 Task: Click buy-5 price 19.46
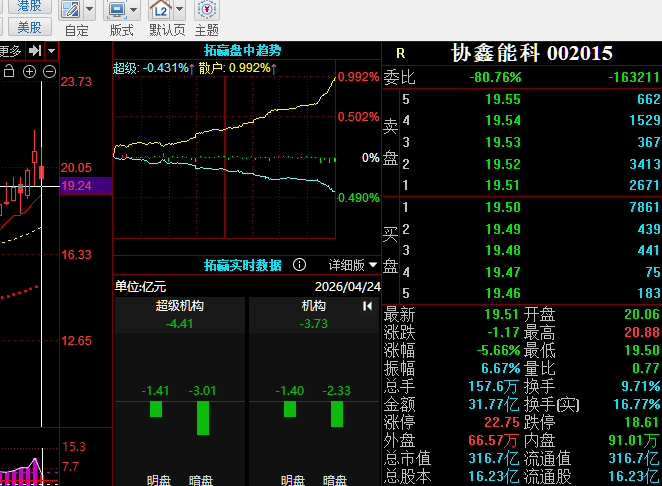[x=503, y=293]
